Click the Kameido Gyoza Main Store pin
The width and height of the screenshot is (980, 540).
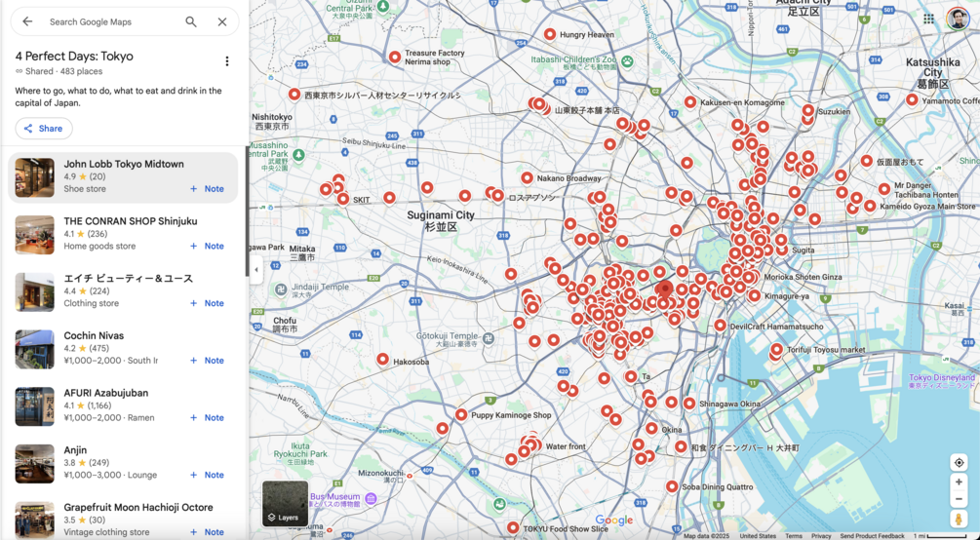pos(870,206)
